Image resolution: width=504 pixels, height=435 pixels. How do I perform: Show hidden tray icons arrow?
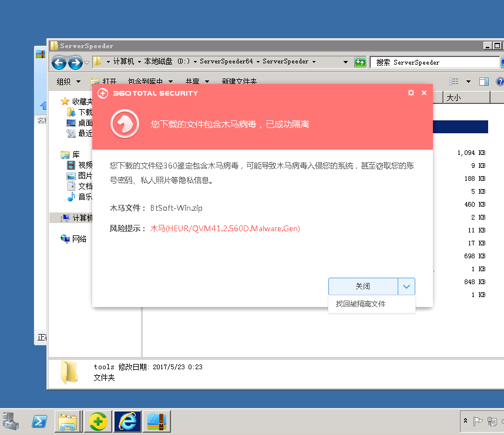(x=465, y=420)
